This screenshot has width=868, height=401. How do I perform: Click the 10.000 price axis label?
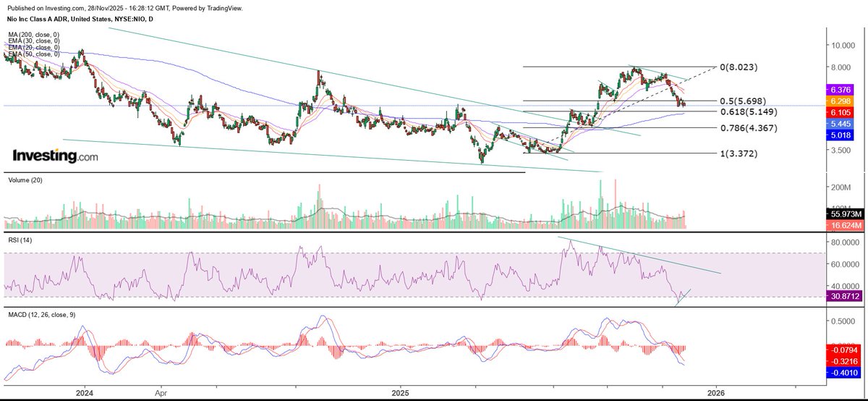(844, 45)
